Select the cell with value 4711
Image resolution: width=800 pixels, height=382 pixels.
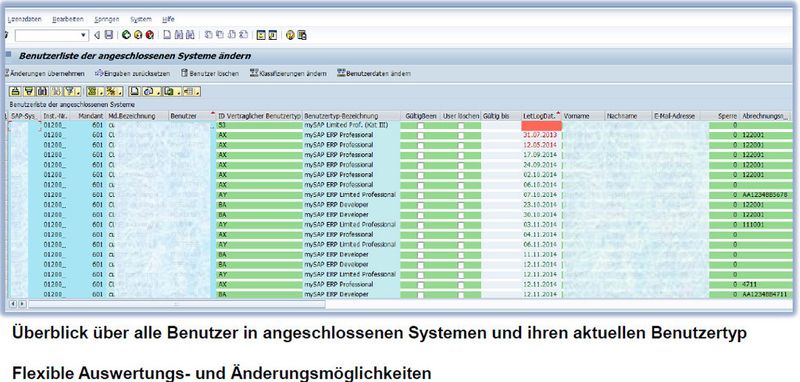point(766,284)
